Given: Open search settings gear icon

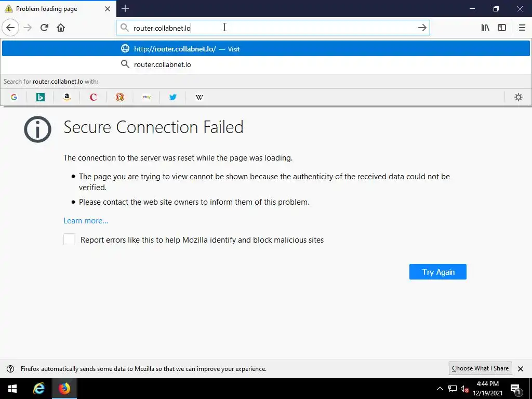Looking at the screenshot, I should pos(518,97).
